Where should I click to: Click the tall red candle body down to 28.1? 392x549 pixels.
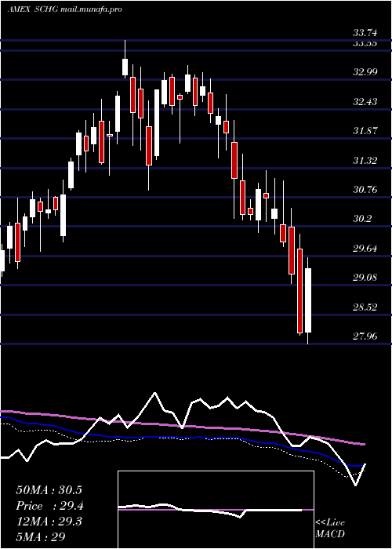point(300,291)
